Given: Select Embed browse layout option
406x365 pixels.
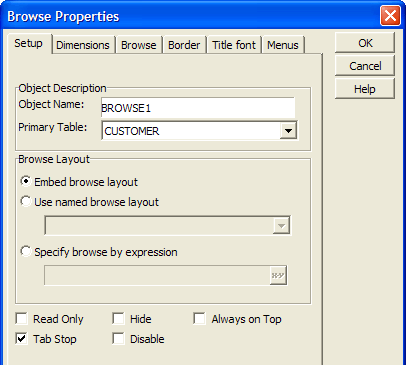Looking at the screenshot, I should [79, 182].
